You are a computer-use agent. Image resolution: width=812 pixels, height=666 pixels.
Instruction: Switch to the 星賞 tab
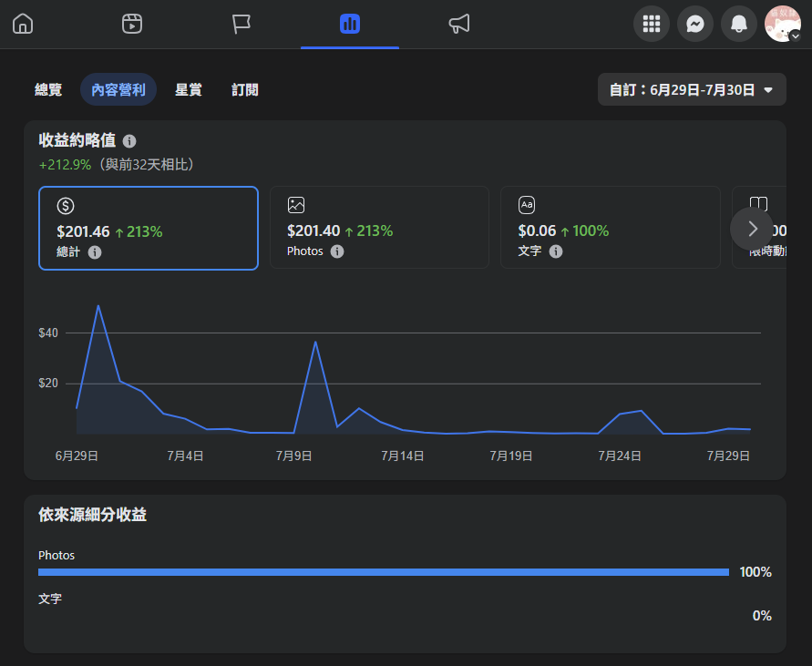(189, 89)
